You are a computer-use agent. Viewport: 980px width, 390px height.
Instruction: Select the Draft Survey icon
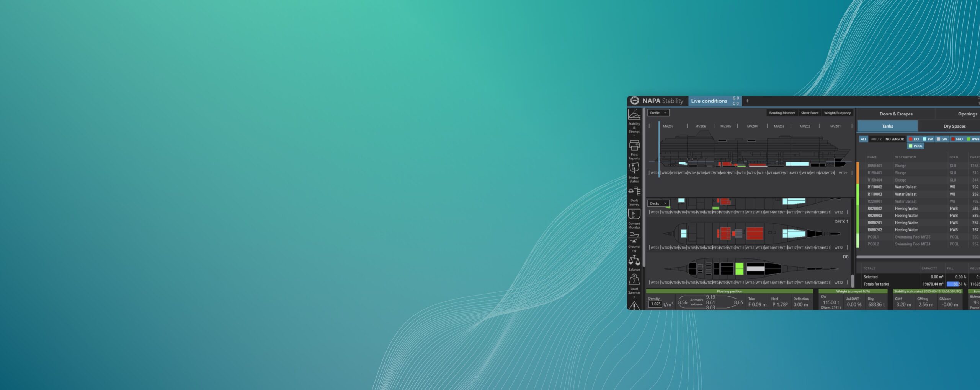click(x=634, y=192)
